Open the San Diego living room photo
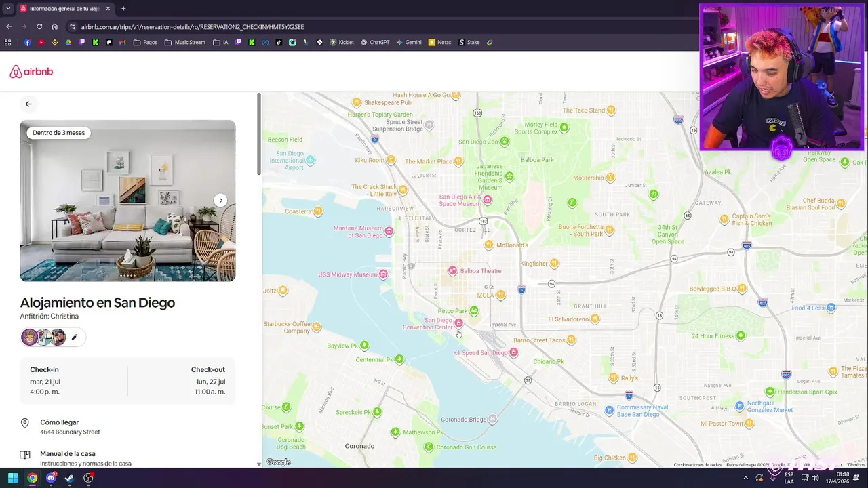868x488 pixels. [127, 201]
